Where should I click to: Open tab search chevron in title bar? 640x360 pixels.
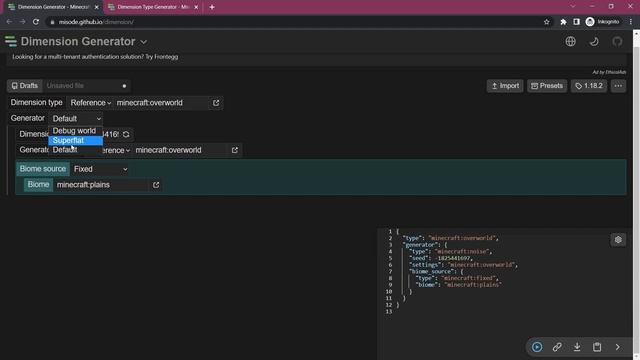click(573, 7)
